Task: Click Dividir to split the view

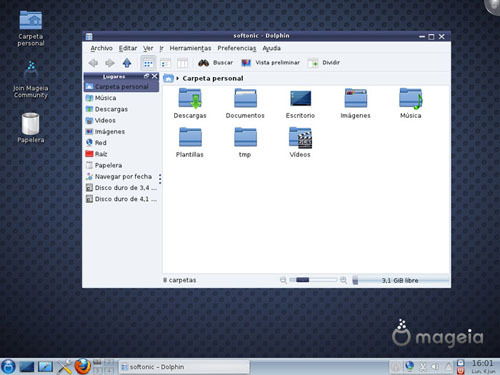Action: coord(324,63)
